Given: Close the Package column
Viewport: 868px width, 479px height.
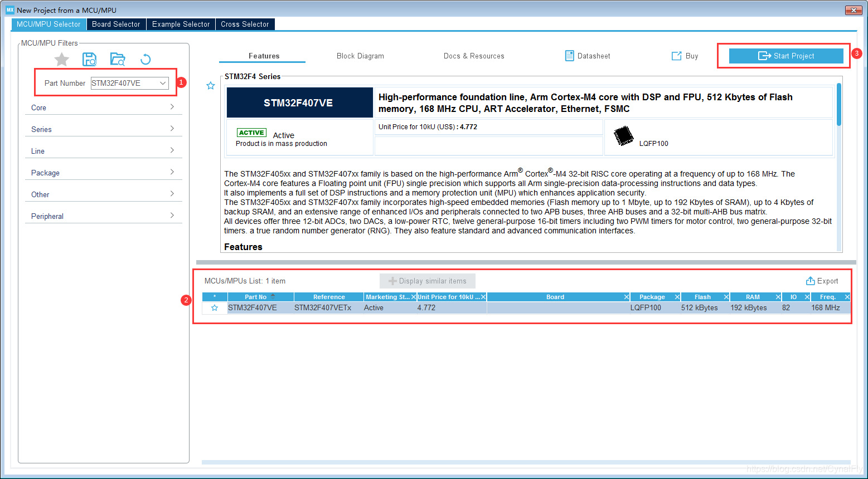Looking at the screenshot, I should click(677, 297).
